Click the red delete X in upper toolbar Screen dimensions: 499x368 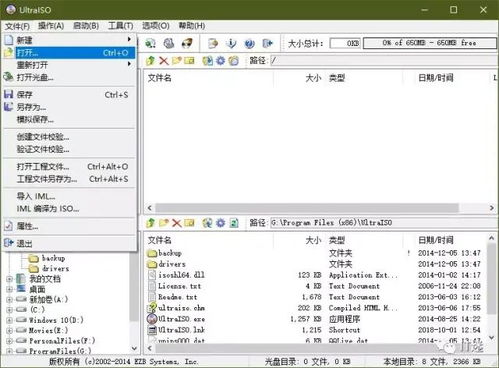[164, 61]
